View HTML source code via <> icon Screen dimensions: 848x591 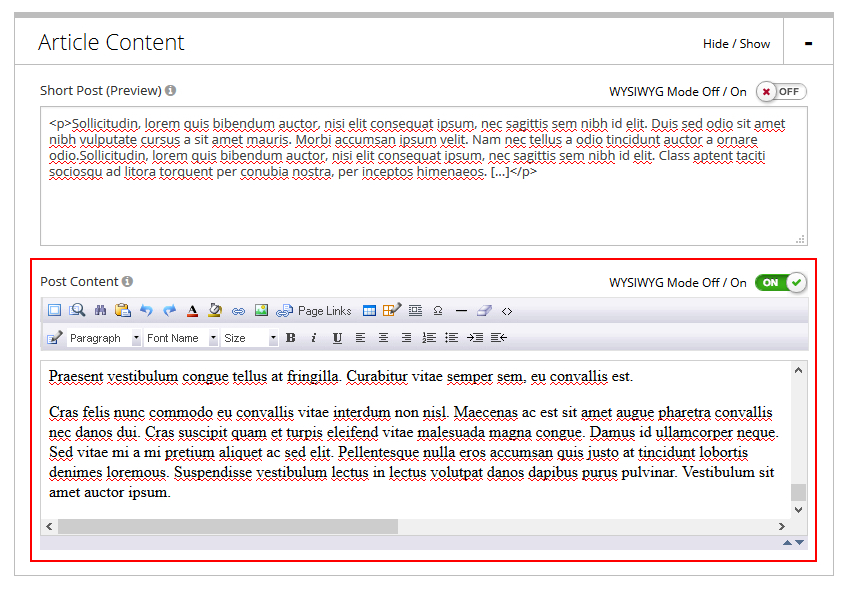coord(507,311)
